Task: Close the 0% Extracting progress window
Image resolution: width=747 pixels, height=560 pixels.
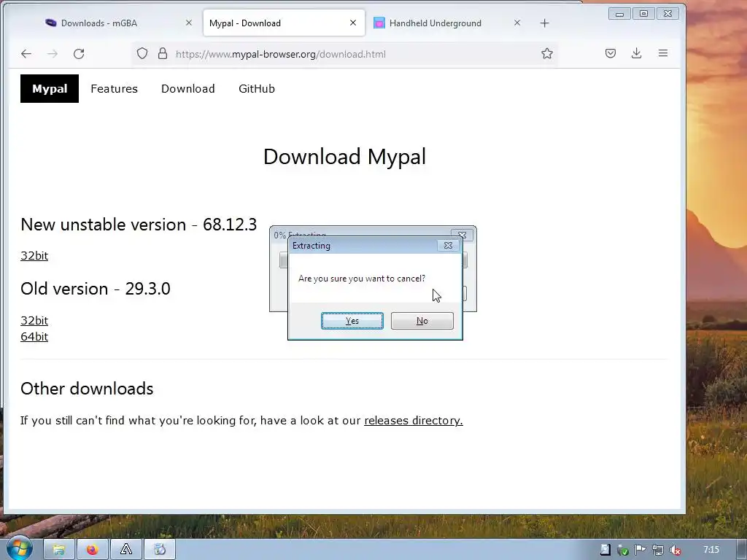Action: [462, 235]
